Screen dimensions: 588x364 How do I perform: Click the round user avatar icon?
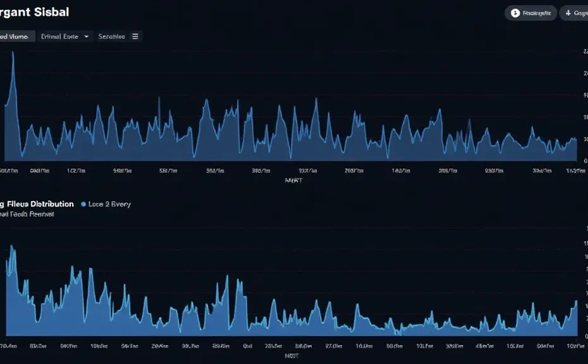point(515,13)
